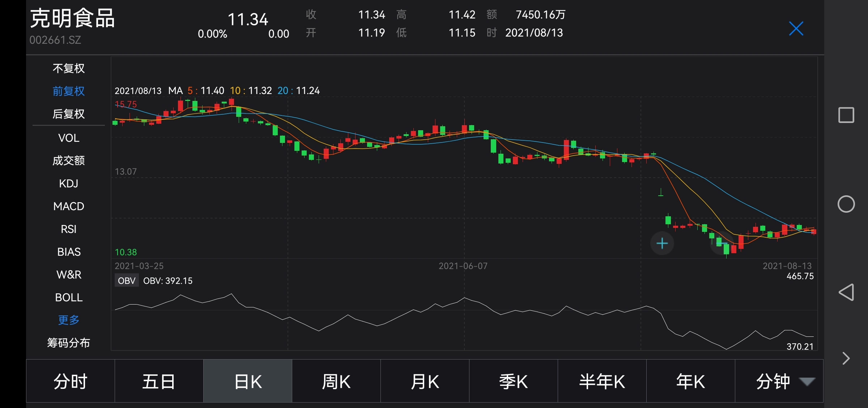Open 筹码分布 chip distribution
This screenshot has width=868, height=408.
point(69,343)
